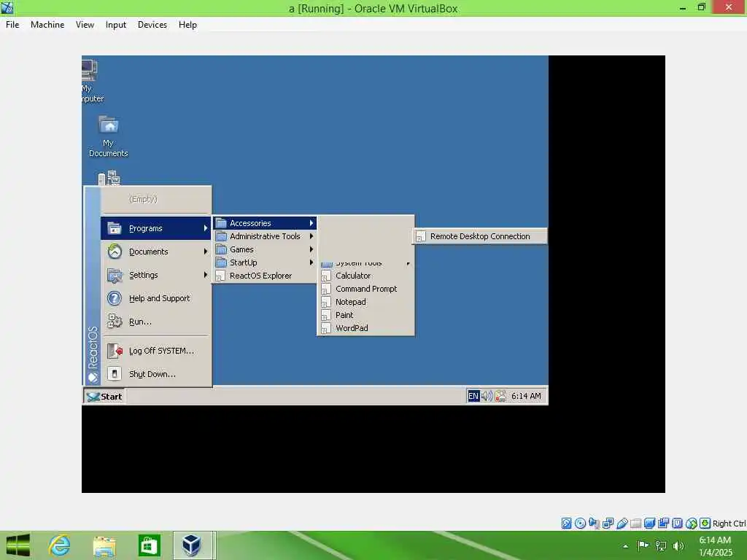747x560 pixels.
Task: Expand the StartUp submenu arrow
Action: click(x=311, y=262)
